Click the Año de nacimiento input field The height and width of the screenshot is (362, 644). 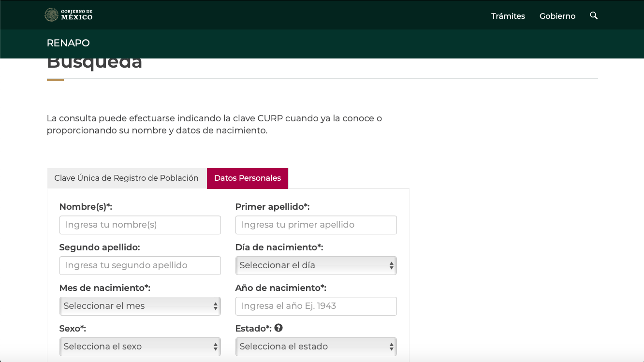[x=316, y=306]
